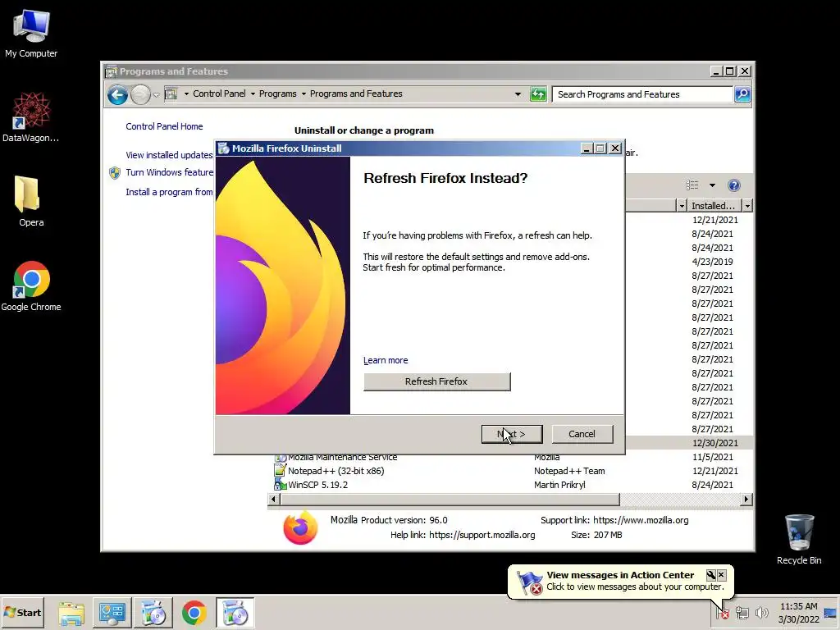Screen dimensions: 840x630
Task: Click the https://www.mozilla.org support link text
Action: click(641, 520)
